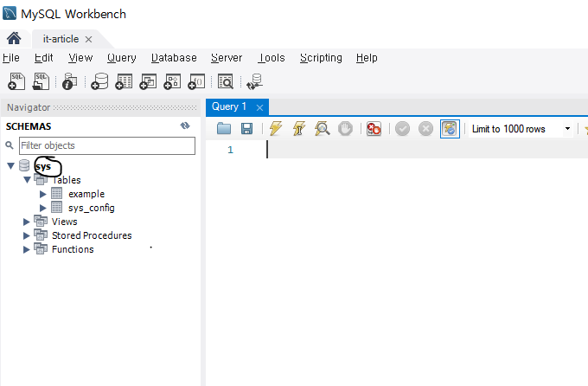
Task: Toggle continue-on-error for script execution
Action: pyautogui.click(x=374, y=129)
